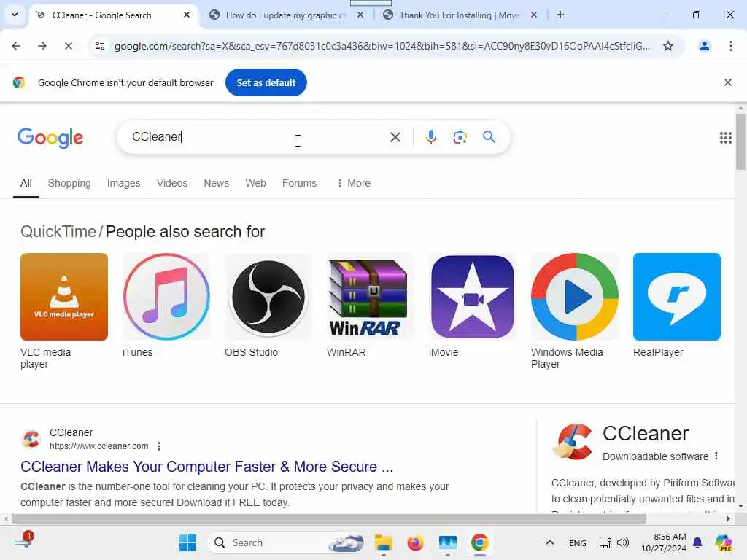The height and width of the screenshot is (560, 747).
Task: Open the clock showing 8:56 AM
Action: coord(664,542)
